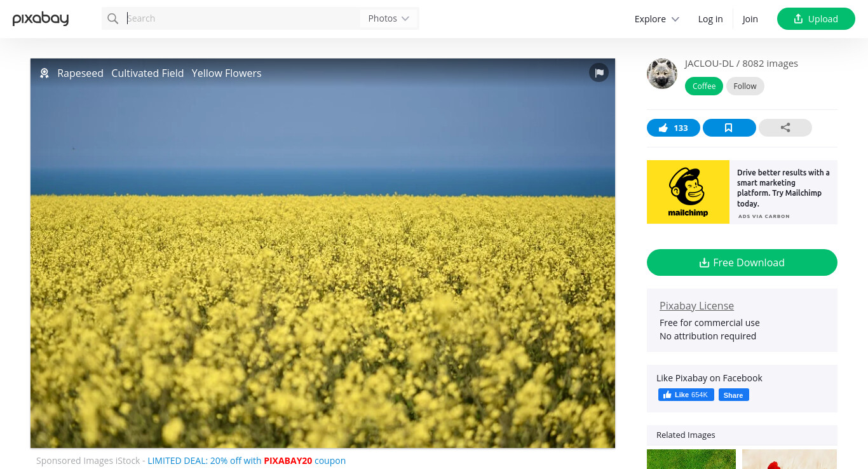Open the Mailchimp ad logo

point(688,192)
